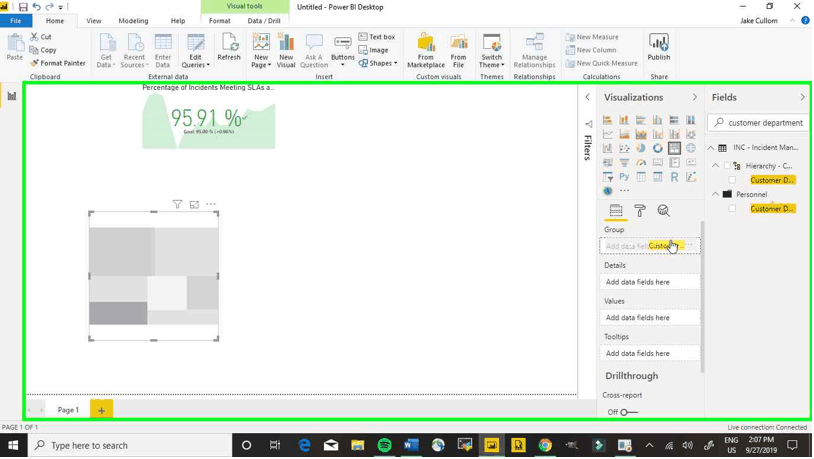
Task: Switch to Report view in left sidebar
Action: pos(11,96)
